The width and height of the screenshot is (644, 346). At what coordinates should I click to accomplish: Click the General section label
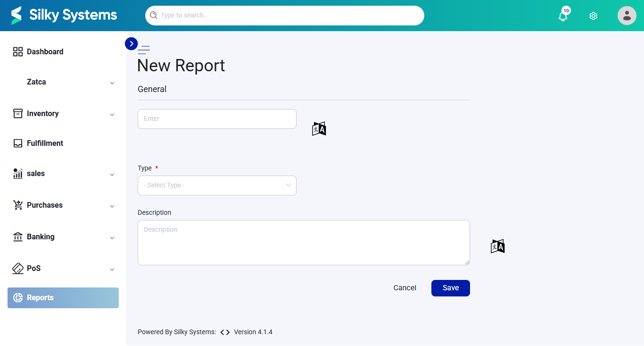tap(152, 89)
